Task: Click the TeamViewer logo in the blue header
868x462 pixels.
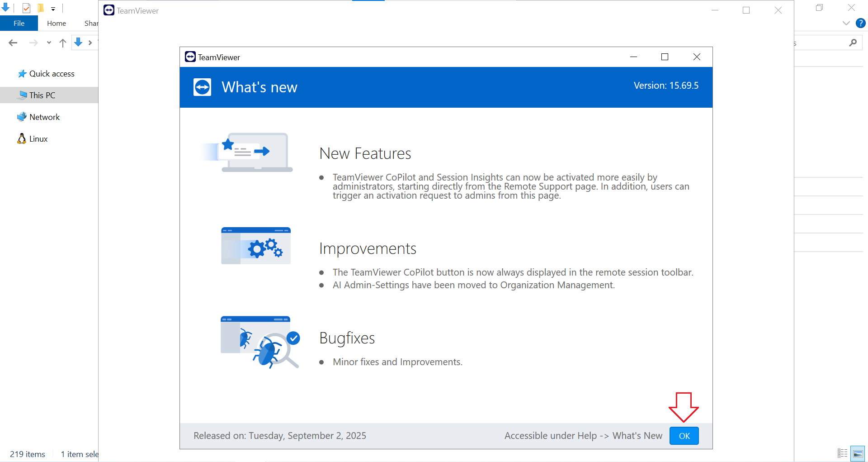Action: tap(202, 87)
